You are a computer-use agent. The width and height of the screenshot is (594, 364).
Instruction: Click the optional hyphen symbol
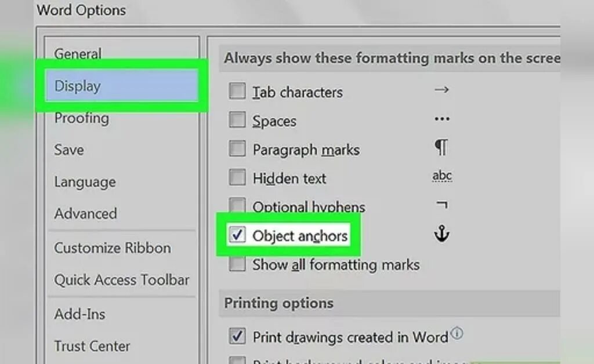pyautogui.click(x=442, y=205)
